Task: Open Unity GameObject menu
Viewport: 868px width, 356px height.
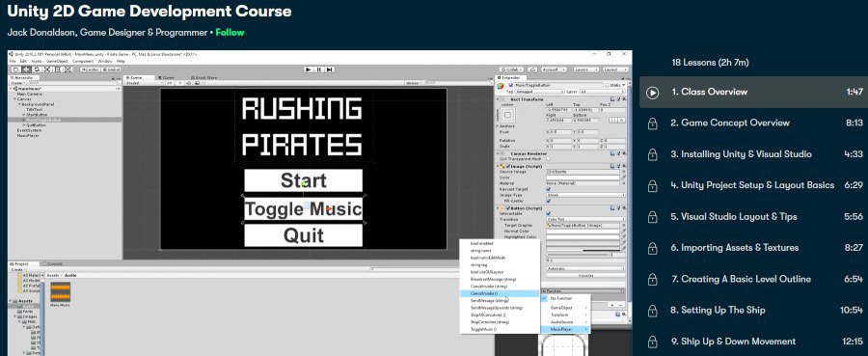Action: click(x=57, y=61)
